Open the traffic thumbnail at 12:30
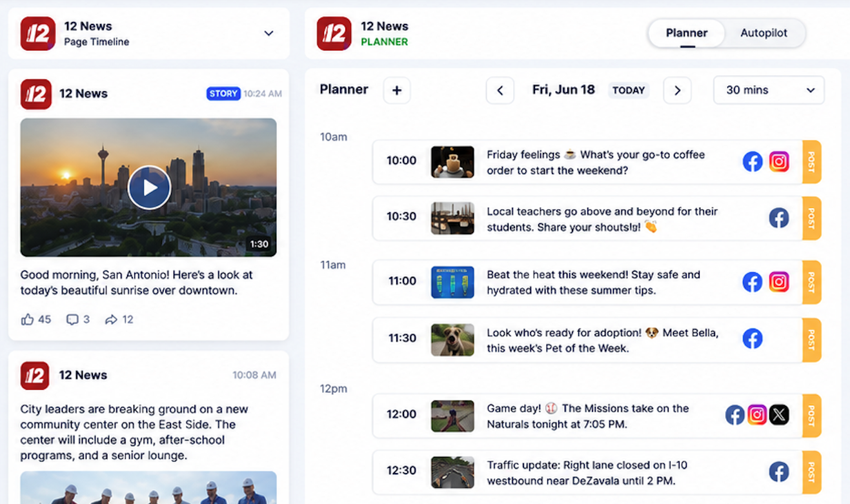The width and height of the screenshot is (850, 504). tap(452, 472)
